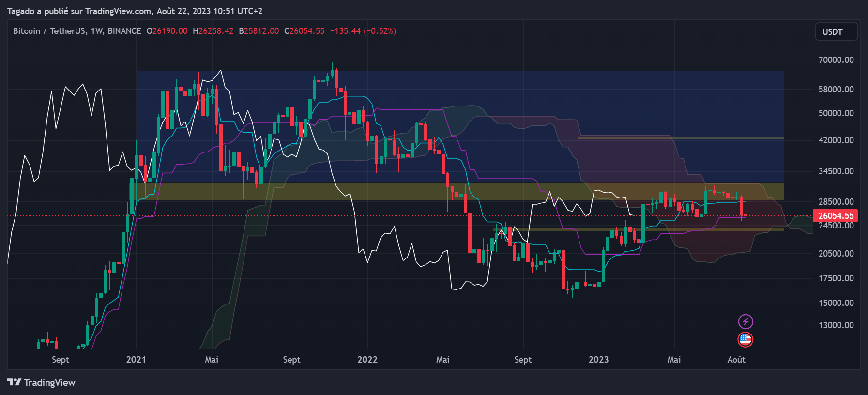868x395 pixels.
Task: Click the 2021 time axis label
Action: tap(136, 360)
